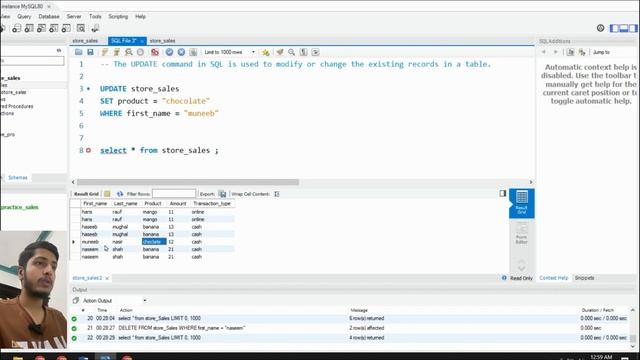Image resolution: width=640 pixels, height=360 pixels.
Task: Toggle result side panel square icon
Action: pos(502,193)
